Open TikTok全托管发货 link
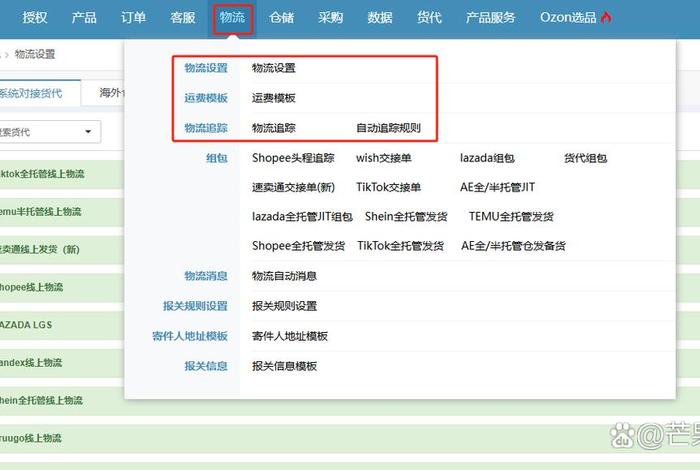Viewport: 700px width, 470px height. tap(400, 246)
